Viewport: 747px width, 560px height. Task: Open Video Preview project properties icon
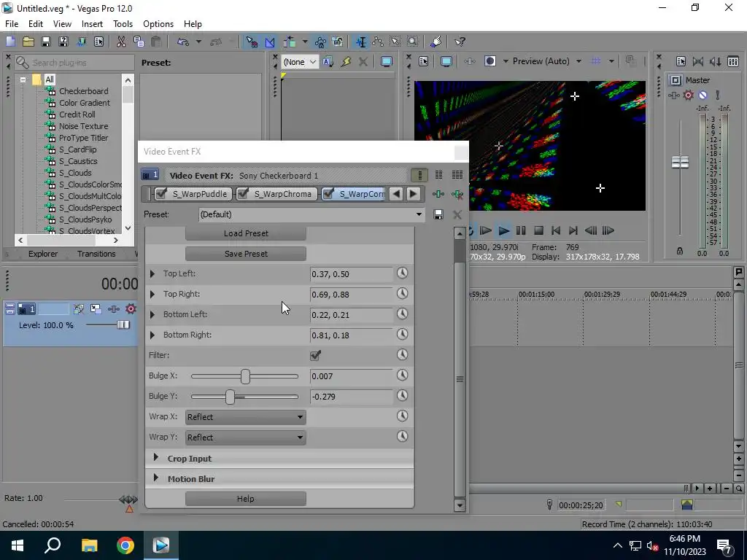(x=424, y=61)
